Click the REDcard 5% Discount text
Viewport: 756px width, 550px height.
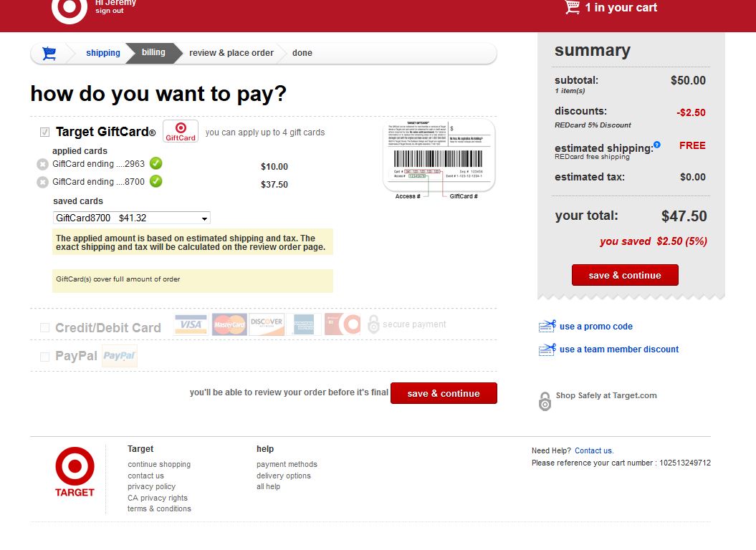593,125
